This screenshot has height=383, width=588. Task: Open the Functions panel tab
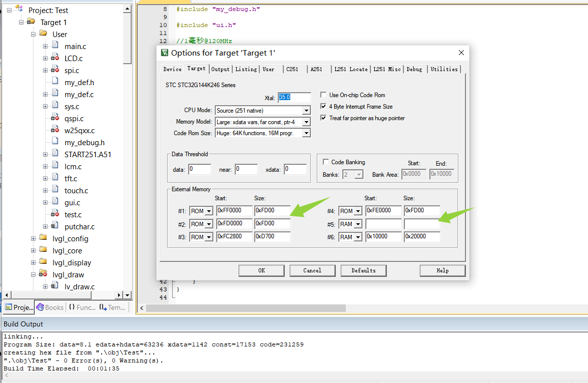tap(82, 307)
